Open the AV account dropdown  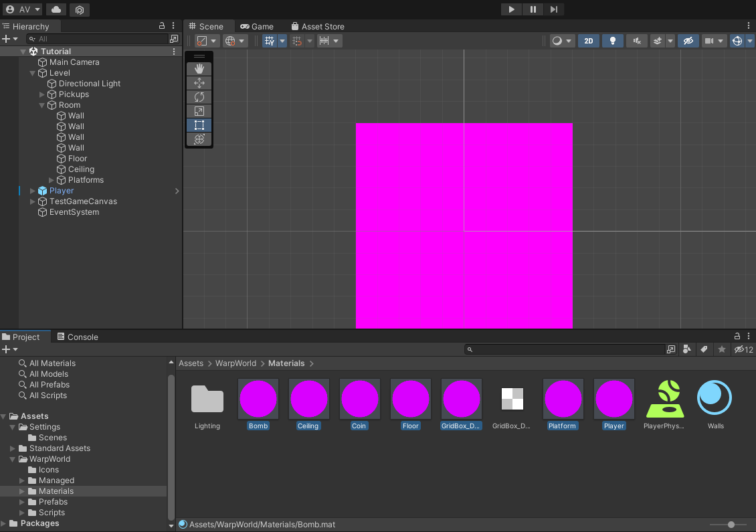click(23, 9)
